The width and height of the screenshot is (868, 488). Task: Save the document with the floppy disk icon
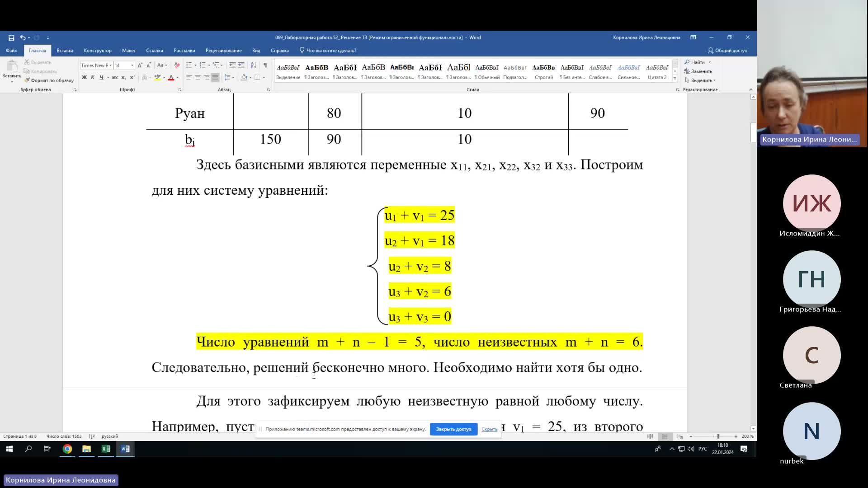click(x=11, y=38)
